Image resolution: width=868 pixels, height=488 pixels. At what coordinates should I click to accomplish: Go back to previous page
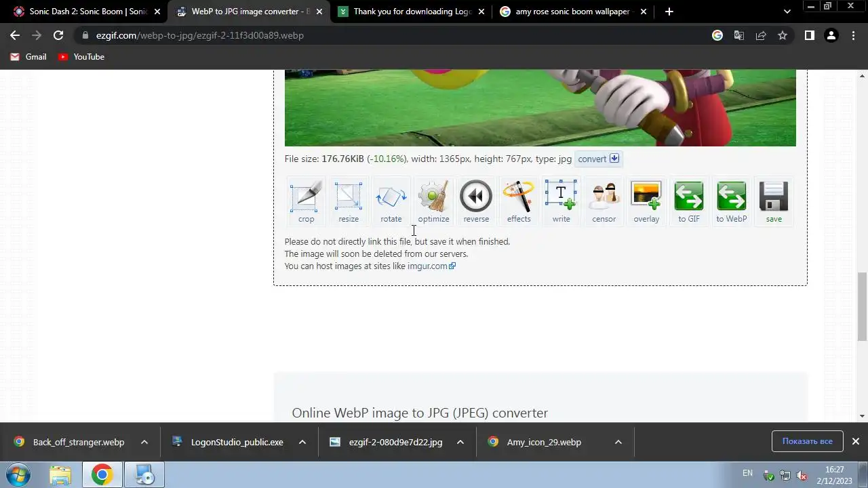click(15, 35)
